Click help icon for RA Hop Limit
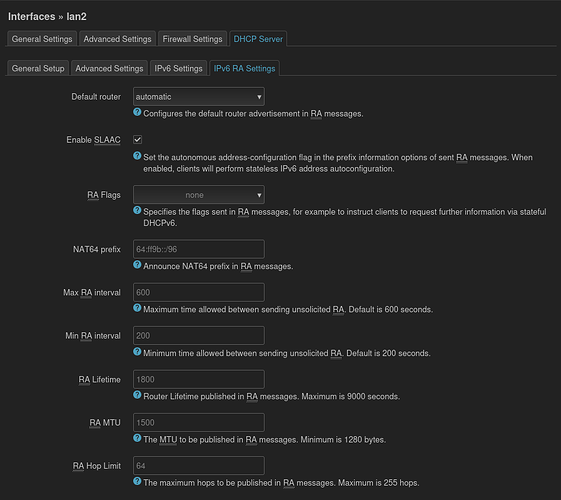The image size is (561, 500). [137, 481]
